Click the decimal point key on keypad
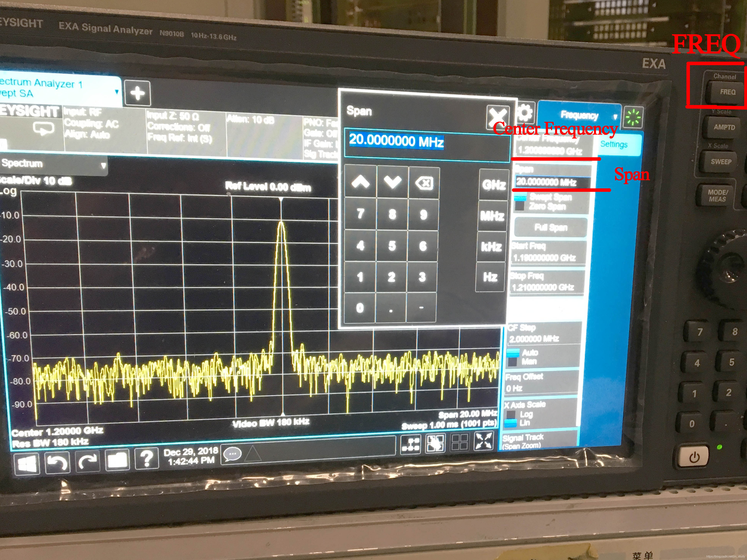 (391, 308)
